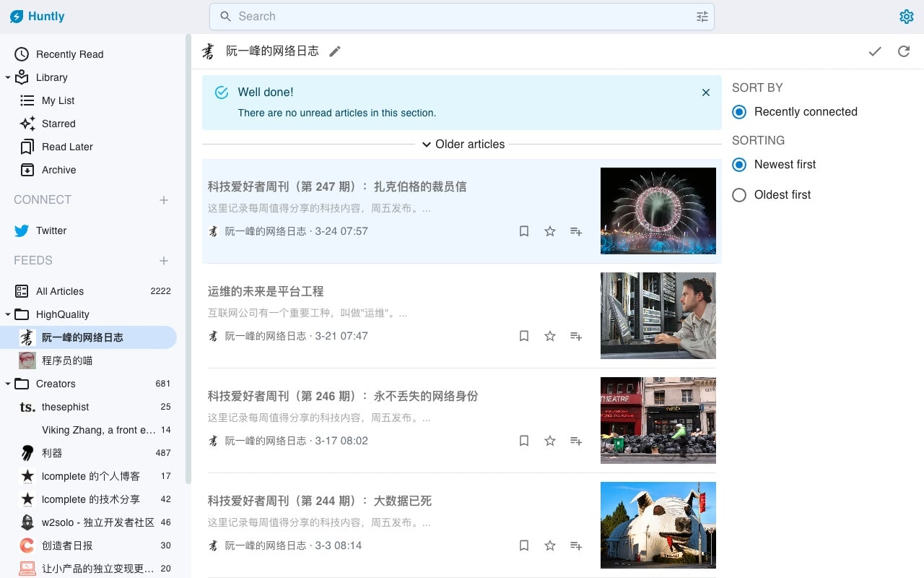
Task: Add the 第 246 期 article to list
Action: [x=576, y=441]
